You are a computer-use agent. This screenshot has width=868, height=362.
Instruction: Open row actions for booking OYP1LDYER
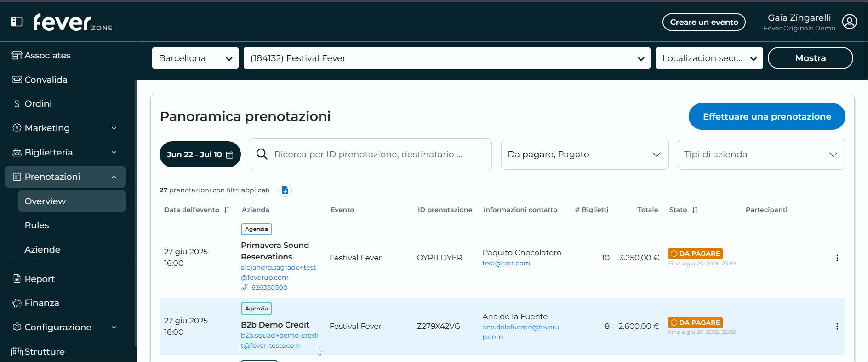[x=837, y=258]
